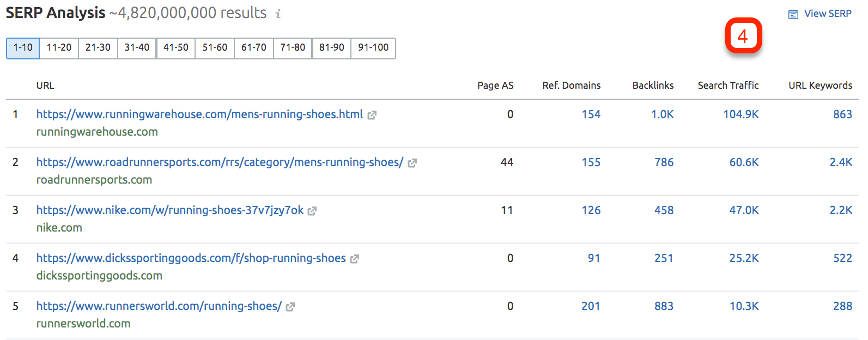Viewport: 868px width, 340px height.
Task: Open search traffic value 10.3K
Action: pyautogui.click(x=744, y=306)
